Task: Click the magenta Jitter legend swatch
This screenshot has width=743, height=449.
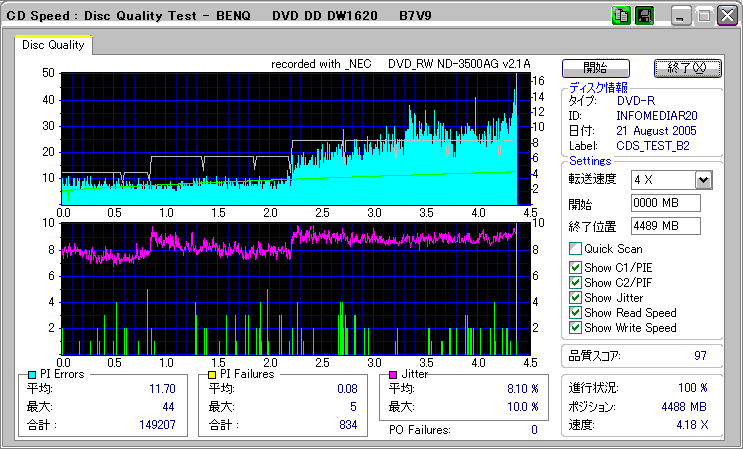Action: pos(394,374)
